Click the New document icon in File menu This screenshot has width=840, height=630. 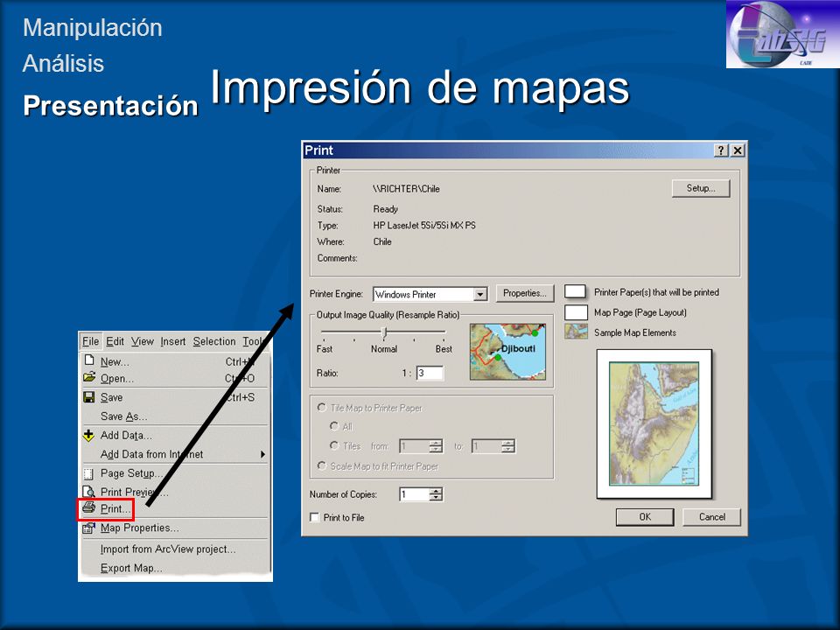click(89, 360)
